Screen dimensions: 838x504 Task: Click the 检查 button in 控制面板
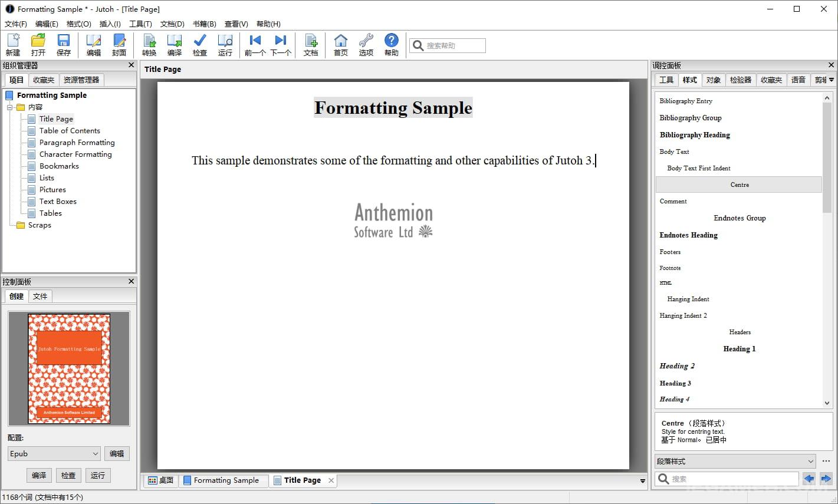(x=68, y=475)
